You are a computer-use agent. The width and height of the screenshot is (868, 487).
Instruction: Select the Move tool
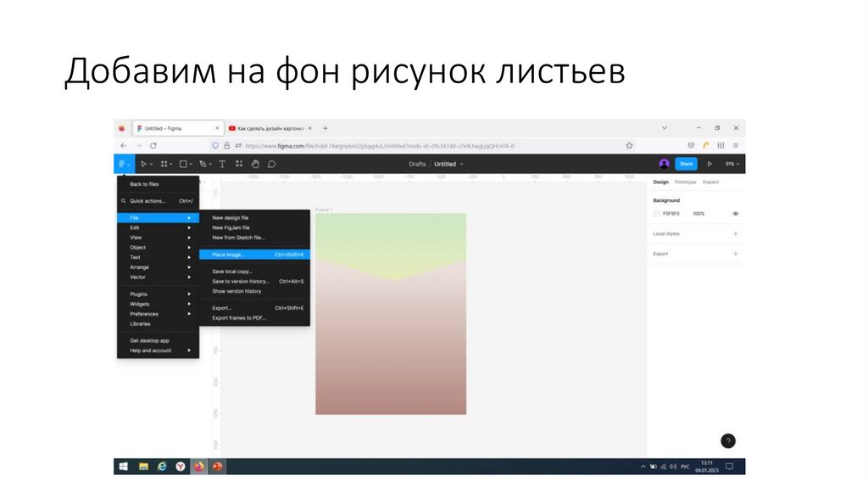tap(142, 164)
